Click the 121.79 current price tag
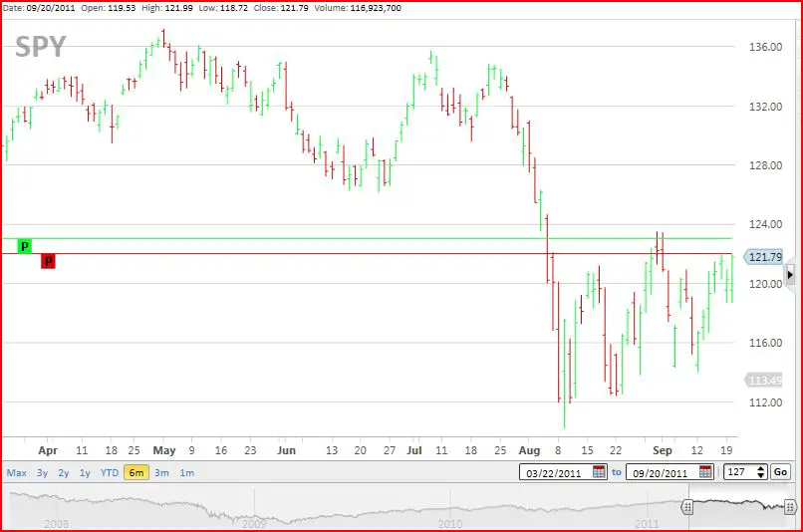This screenshot has height=532, width=803. [x=763, y=257]
